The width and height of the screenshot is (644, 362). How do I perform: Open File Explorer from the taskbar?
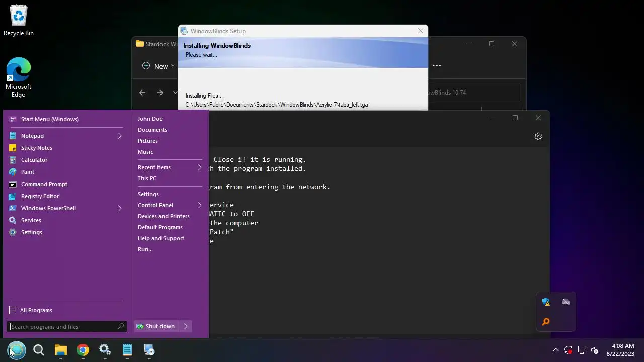[61, 350]
